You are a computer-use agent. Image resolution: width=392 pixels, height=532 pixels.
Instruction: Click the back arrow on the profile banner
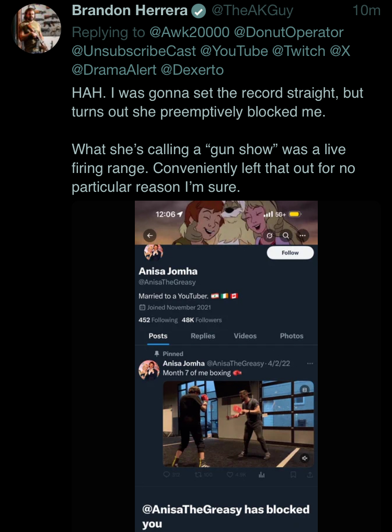coord(149,235)
